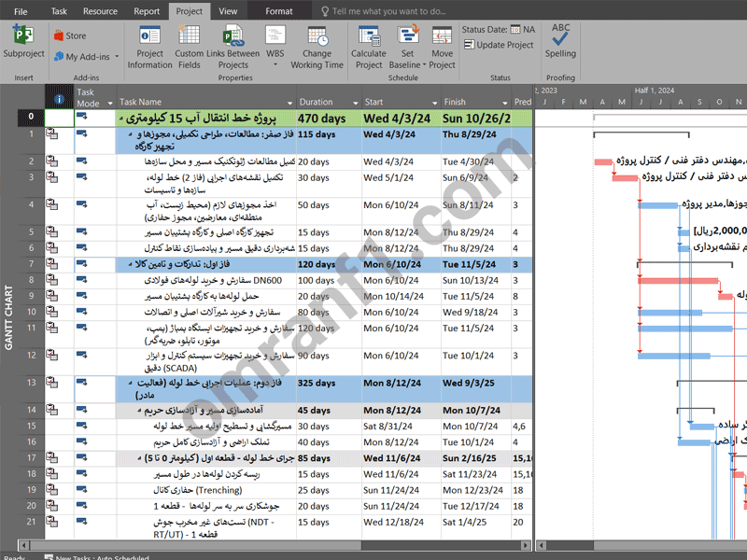
Task: Click the Calculate Project icon
Action: (x=368, y=37)
